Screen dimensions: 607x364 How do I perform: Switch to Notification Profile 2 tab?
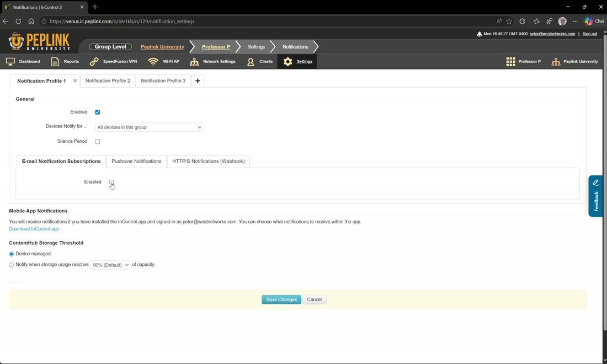[108, 81]
